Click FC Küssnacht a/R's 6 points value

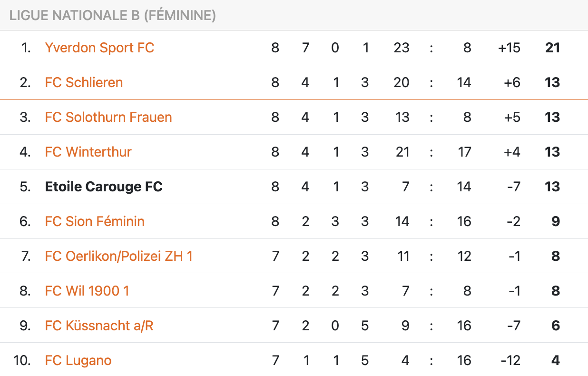[555, 326]
